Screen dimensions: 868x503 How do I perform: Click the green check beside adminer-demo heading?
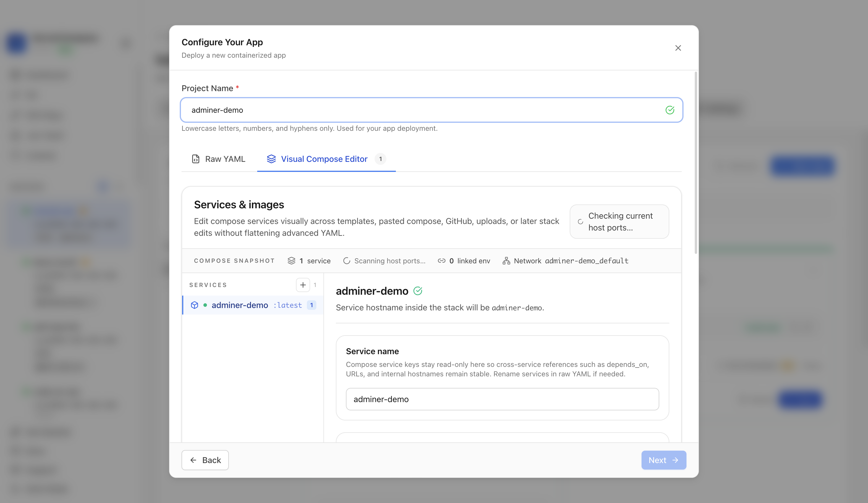click(418, 291)
